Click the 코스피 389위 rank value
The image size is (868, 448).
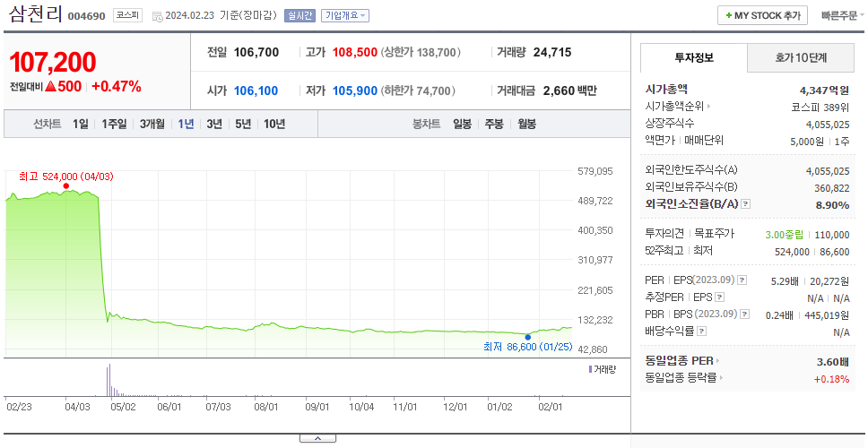821,107
